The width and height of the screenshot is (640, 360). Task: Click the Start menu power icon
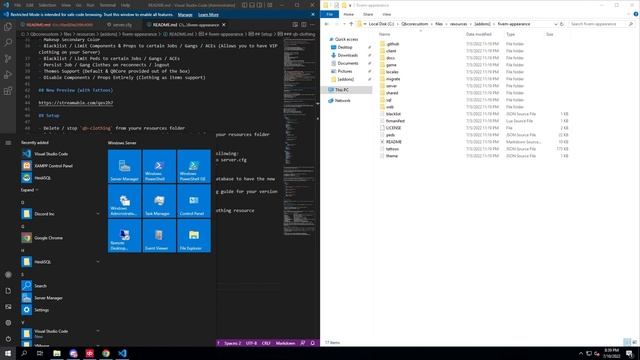tap(8, 339)
